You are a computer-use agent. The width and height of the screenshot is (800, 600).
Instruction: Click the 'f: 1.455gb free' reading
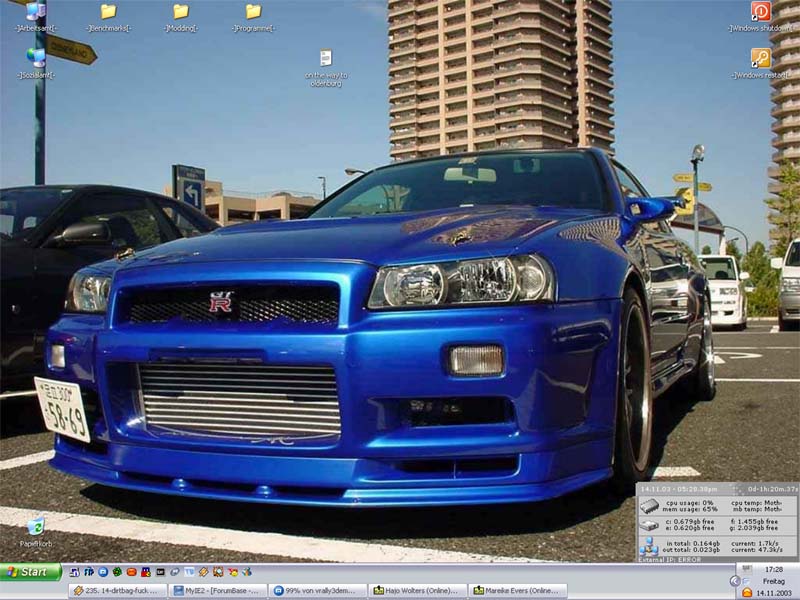[754, 522]
